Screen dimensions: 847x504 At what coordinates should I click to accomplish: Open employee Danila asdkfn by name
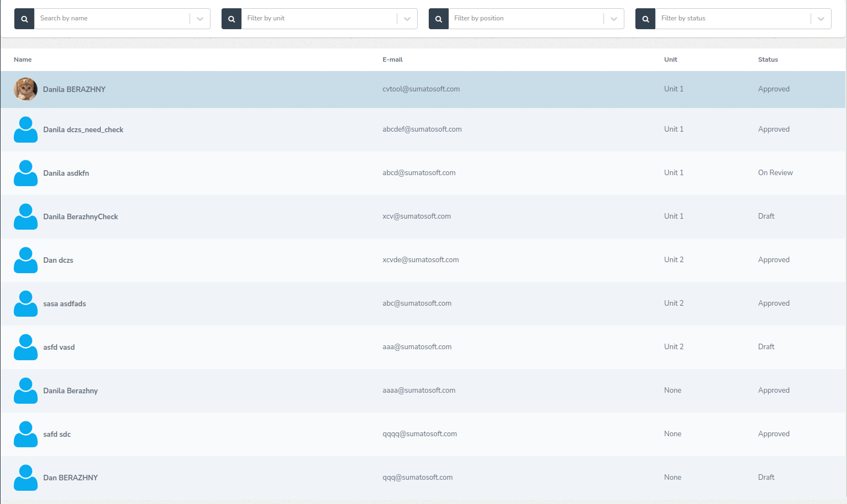click(66, 173)
